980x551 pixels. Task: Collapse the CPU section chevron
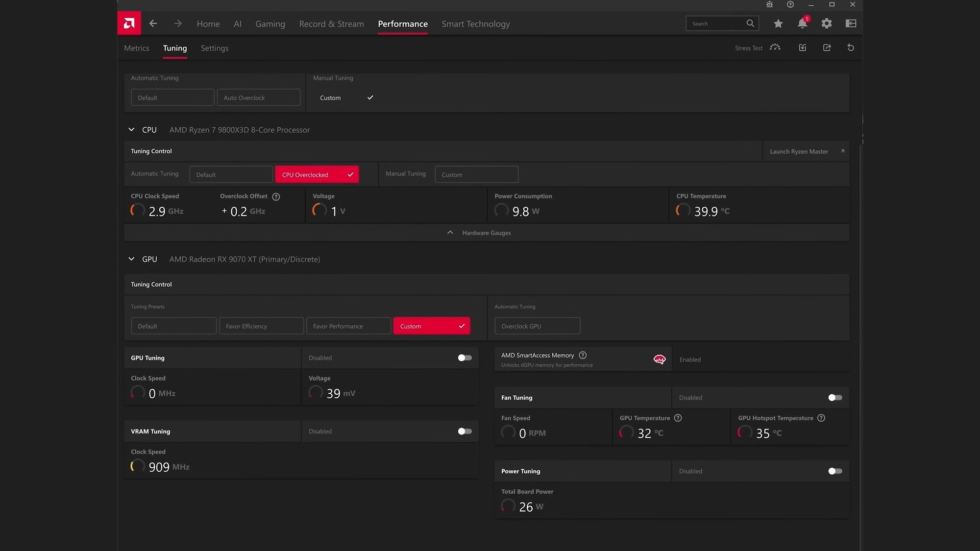click(131, 130)
